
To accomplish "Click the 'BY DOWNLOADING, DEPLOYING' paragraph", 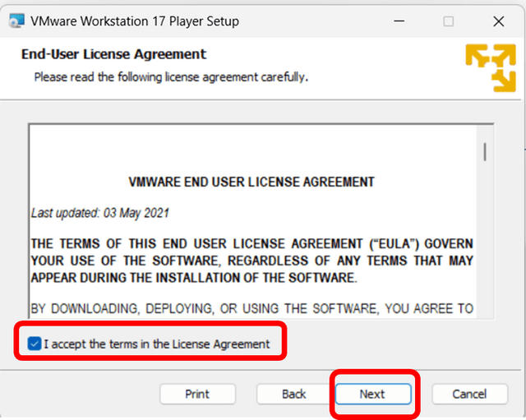I will 251,309.
